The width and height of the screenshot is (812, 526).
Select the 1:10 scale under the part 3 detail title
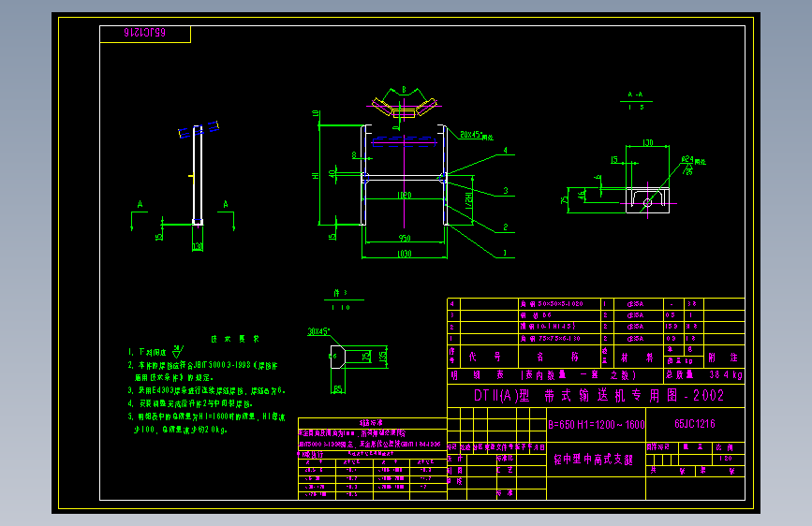click(341, 308)
